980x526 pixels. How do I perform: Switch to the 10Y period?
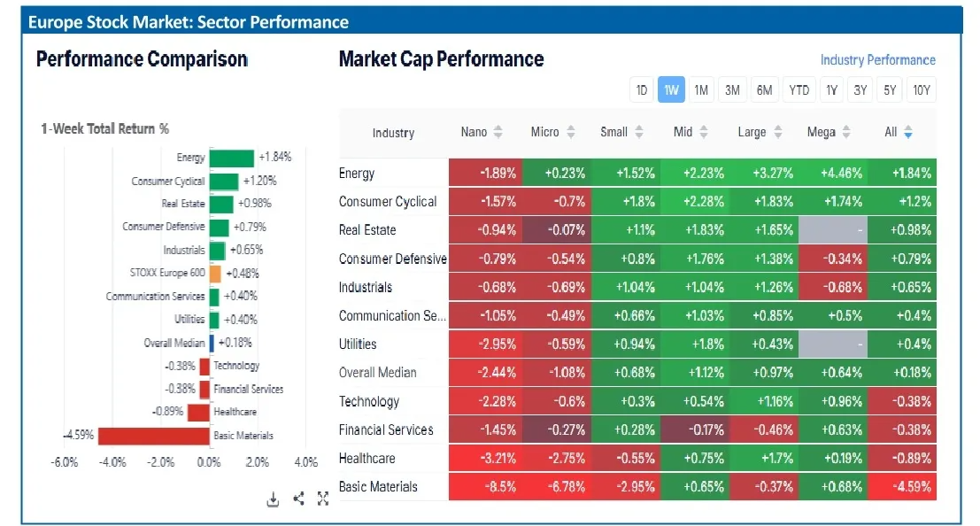(x=922, y=89)
